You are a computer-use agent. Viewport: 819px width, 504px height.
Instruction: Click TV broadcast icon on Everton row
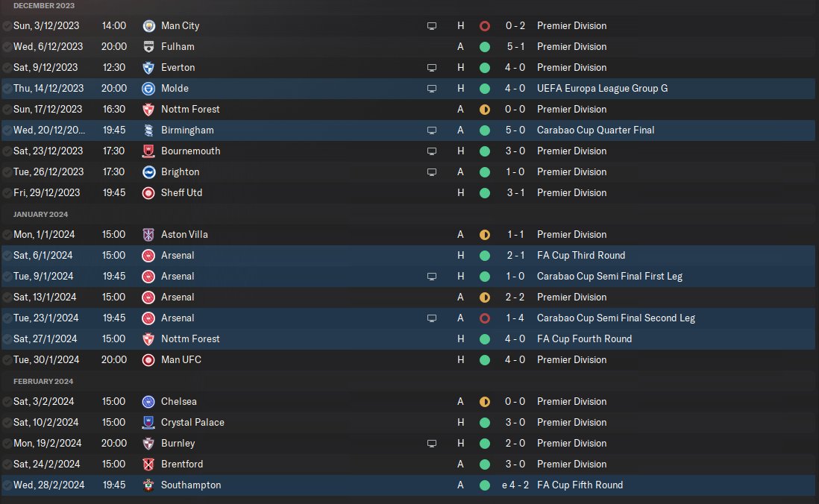pyautogui.click(x=431, y=67)
